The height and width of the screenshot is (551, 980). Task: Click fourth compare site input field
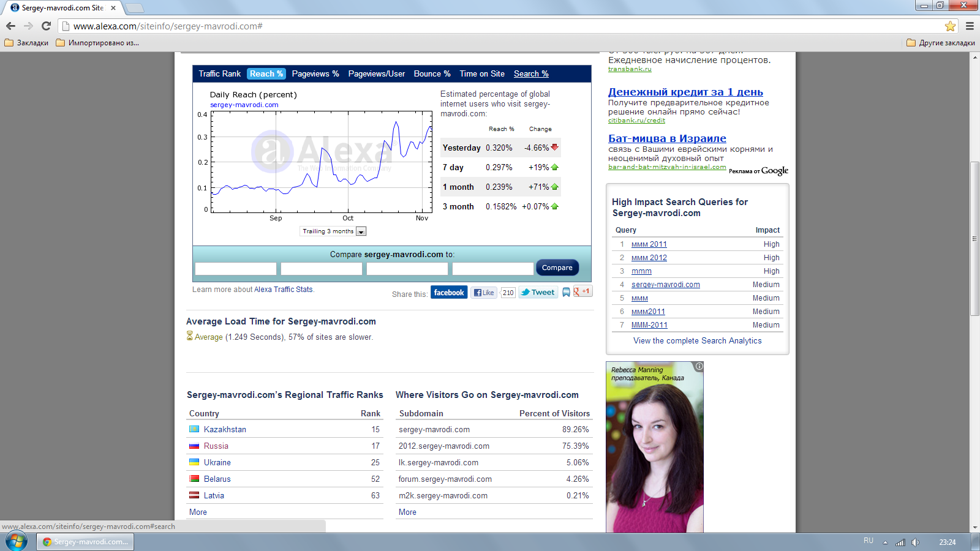493,269
